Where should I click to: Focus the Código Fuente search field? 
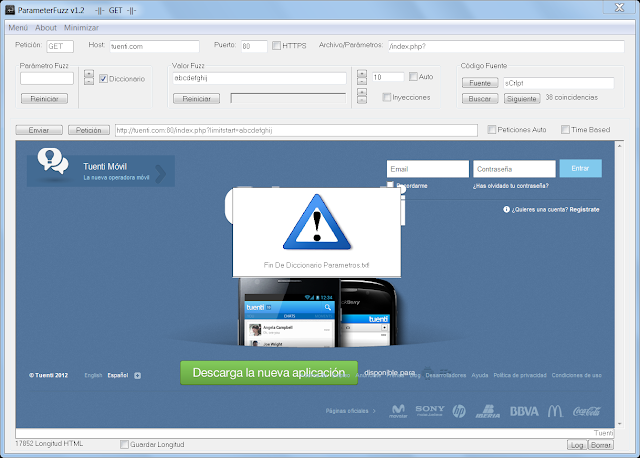pos(558,83)
